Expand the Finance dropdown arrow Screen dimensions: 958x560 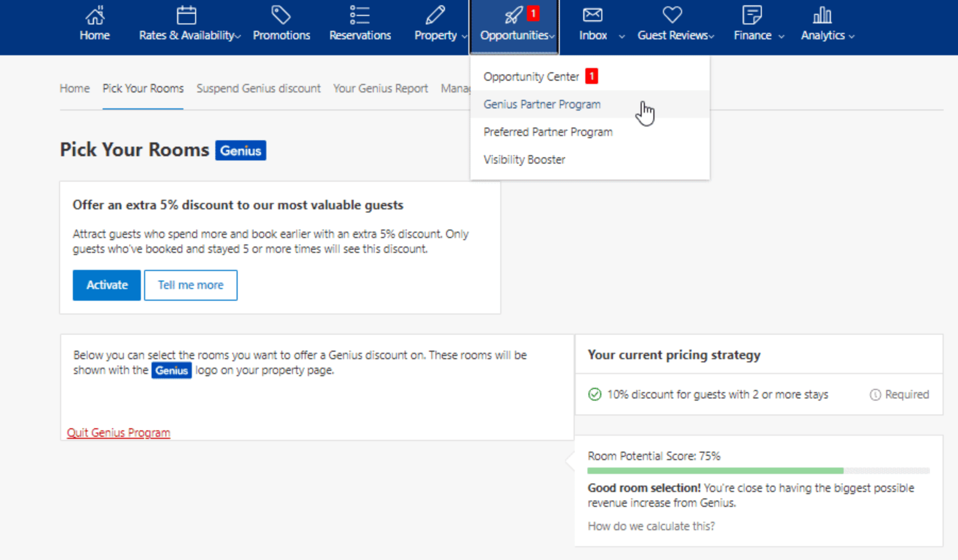[781, 37]
